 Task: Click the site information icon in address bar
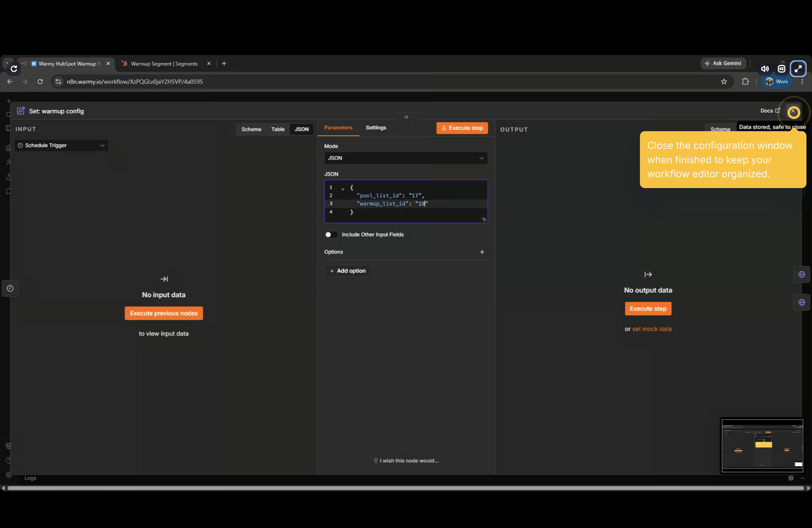[58, 81]
